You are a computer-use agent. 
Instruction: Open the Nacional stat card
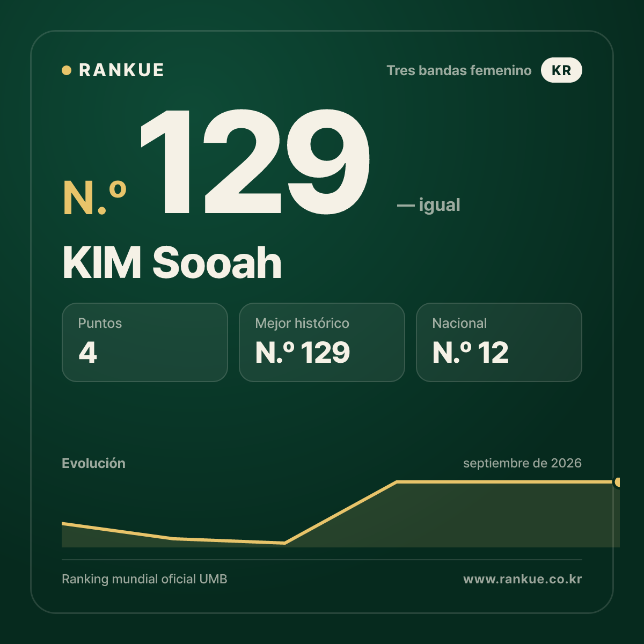(x=499, y=342)
